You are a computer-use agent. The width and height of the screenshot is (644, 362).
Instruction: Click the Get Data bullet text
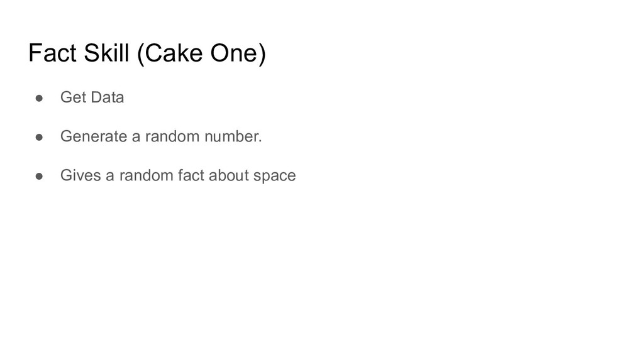click(92, 97)
